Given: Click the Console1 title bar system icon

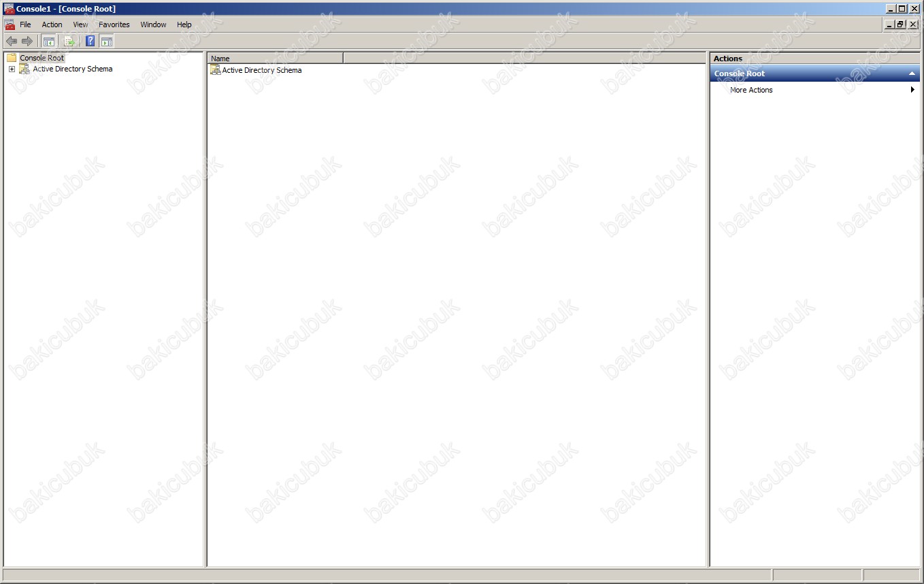Looking at the screenshot, I should click(x=9, y=9).
